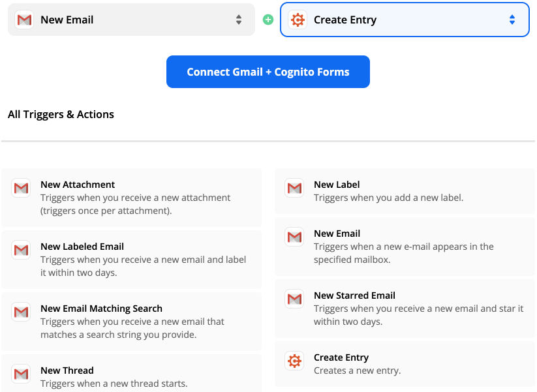Click the Cognito Forms gear icon in the Create Entry selector
The width and height of the screenshot is (537, 392).
pos(298,20)
